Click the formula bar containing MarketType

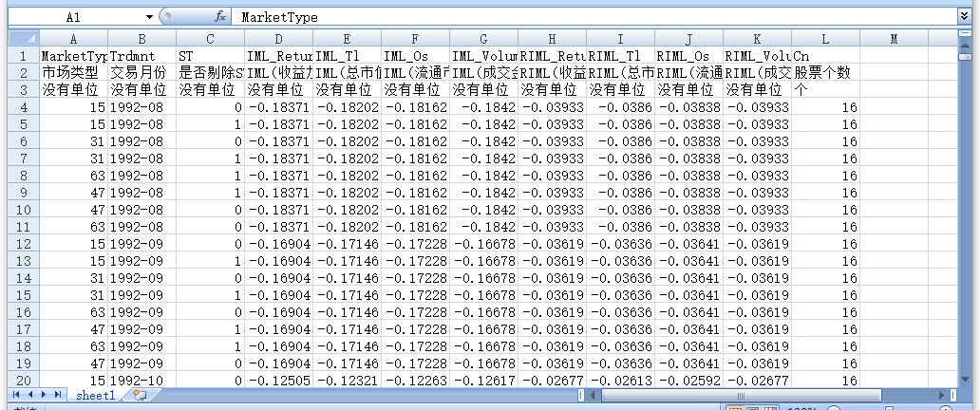pos(595,17)
